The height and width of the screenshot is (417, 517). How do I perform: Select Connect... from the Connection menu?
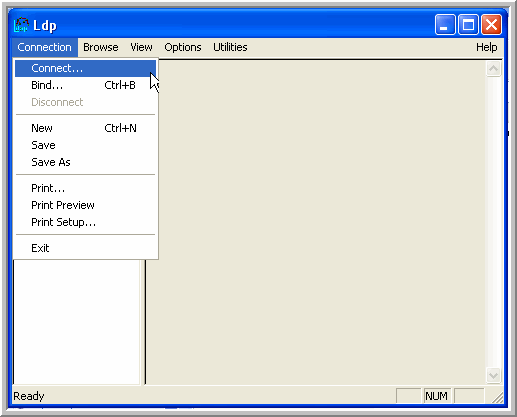85,68
